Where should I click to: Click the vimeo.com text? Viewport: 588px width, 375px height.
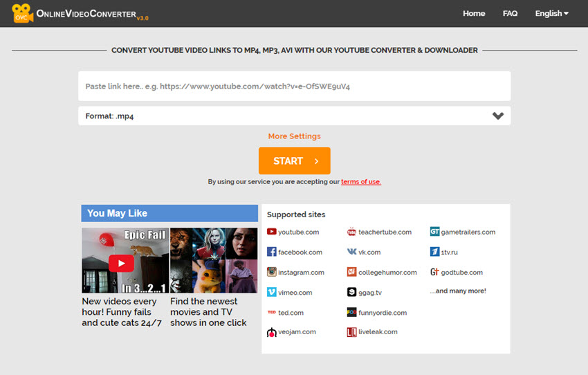coord(295,293)
